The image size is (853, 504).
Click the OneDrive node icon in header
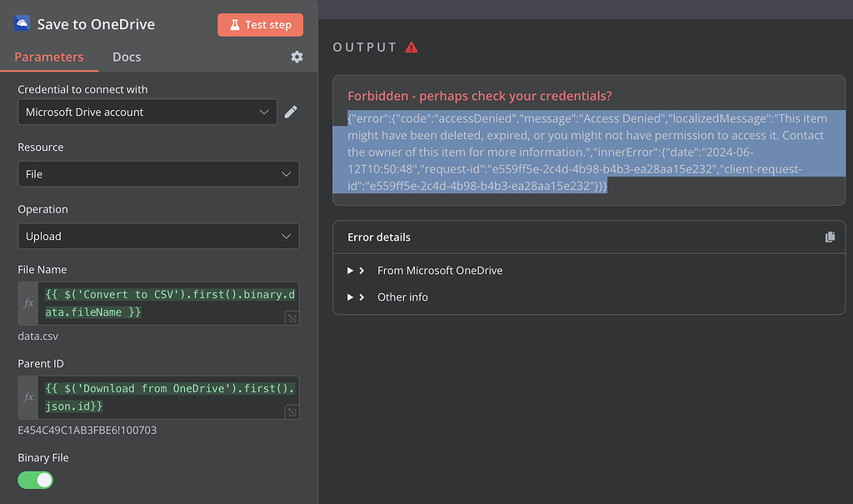(22, 23)
